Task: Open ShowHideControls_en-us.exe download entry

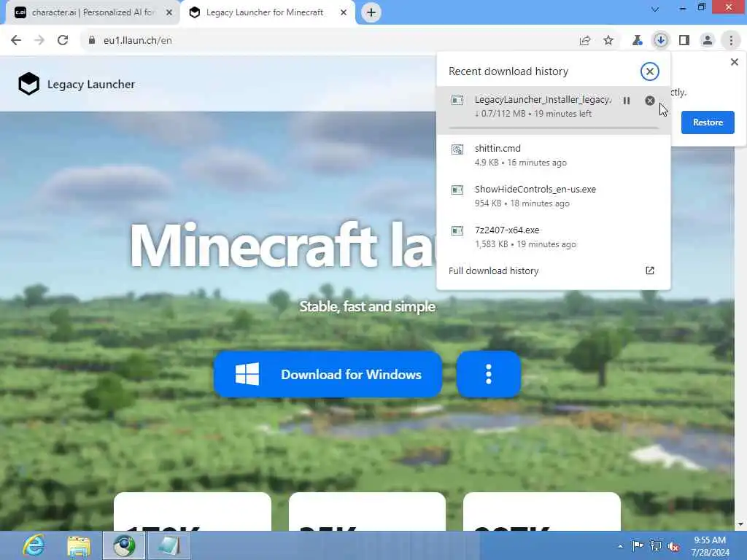Action: pyautogui.click(x=554, y=195)
